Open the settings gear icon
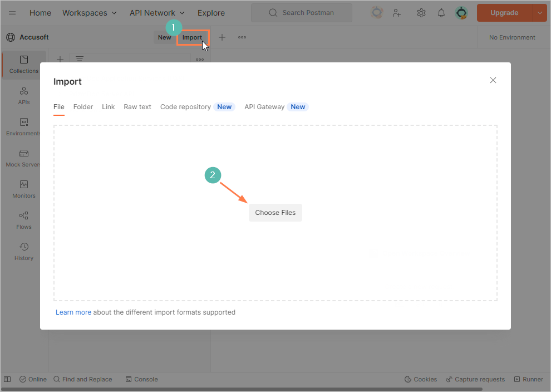551x392 pixels. pos(421,13)
